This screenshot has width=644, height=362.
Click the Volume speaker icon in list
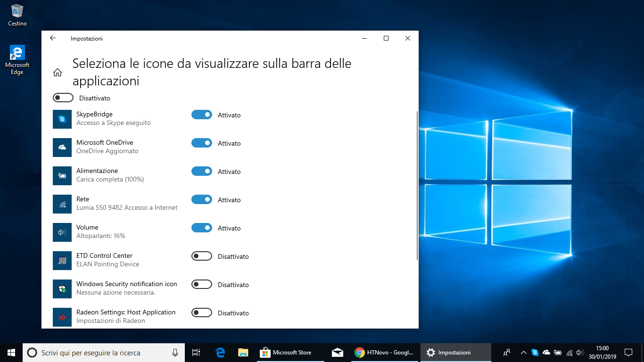click(62, 232)
